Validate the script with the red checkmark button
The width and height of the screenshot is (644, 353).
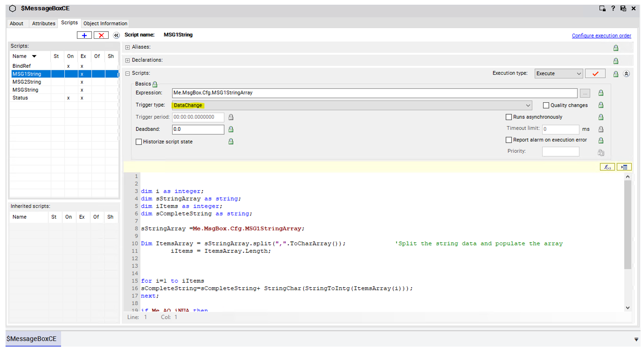[595, 74]
